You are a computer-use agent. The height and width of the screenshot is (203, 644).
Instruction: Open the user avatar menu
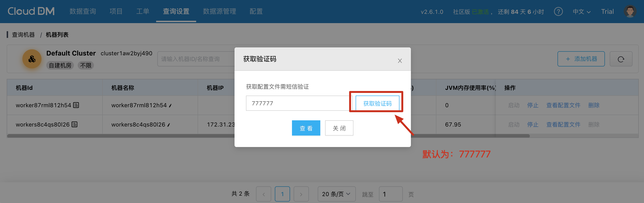click(x=630, y=11)
